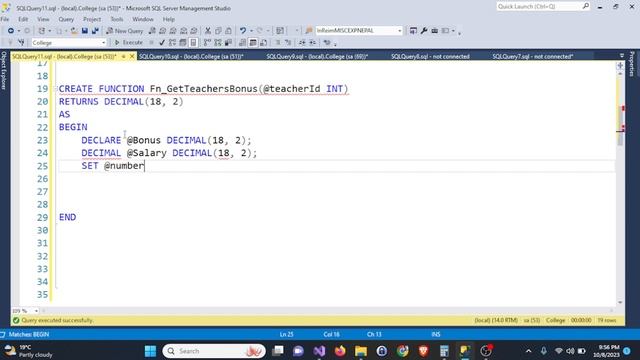This screenshot has width=640, height=360.
Task: Switch to SQLQuery8.sql not connected tab
Action: click(x=430, y=56)
